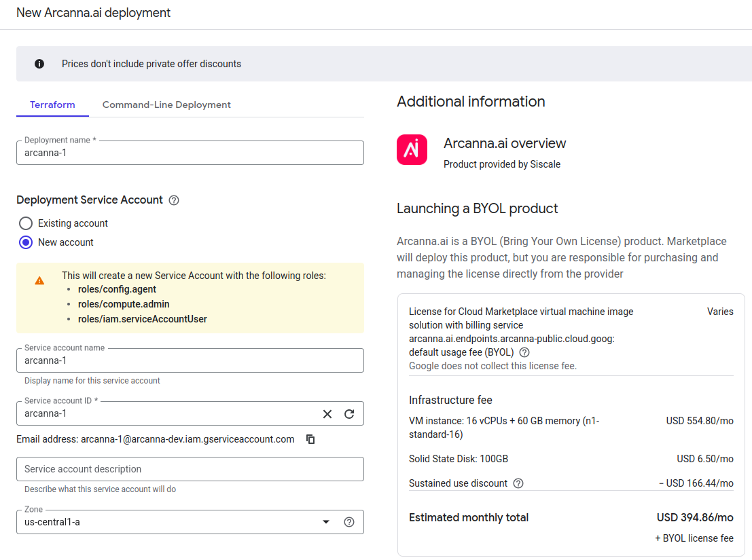This screenshot has width=752, height=560.
Task: Click the Launching a BYOL product heading
Action: pyautogui.click(x=477, y=208)
